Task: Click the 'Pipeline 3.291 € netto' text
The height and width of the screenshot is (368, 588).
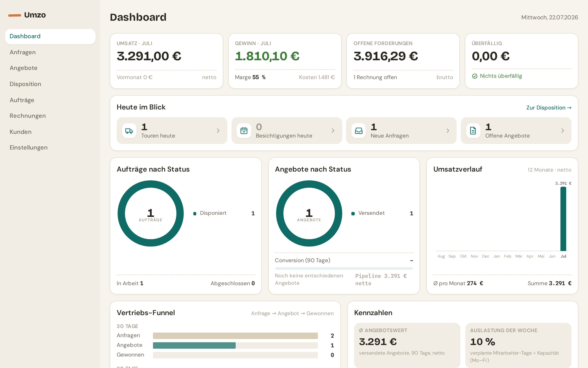Action: coord(381,280)
